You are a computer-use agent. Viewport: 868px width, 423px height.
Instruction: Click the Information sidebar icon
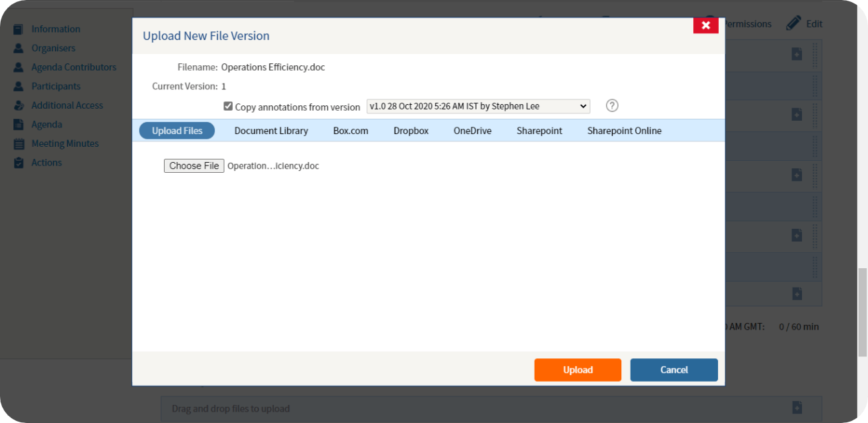tap(19, 29)
